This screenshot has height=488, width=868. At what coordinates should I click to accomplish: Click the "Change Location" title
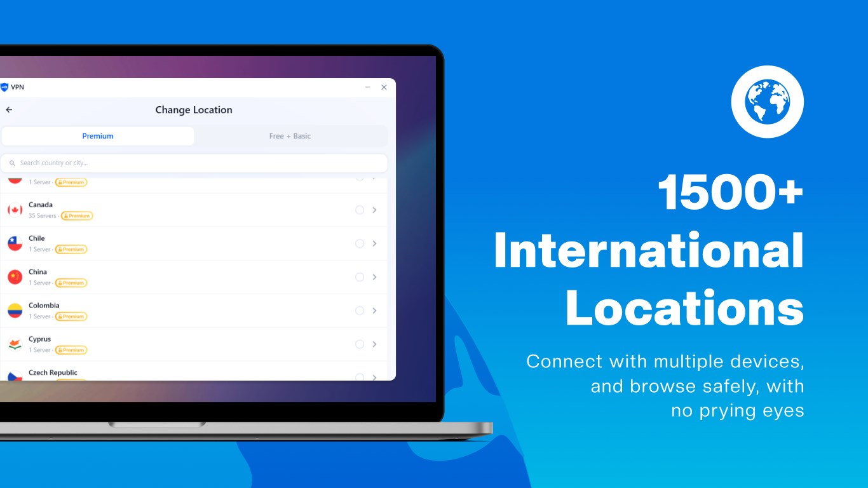point(194,110)
